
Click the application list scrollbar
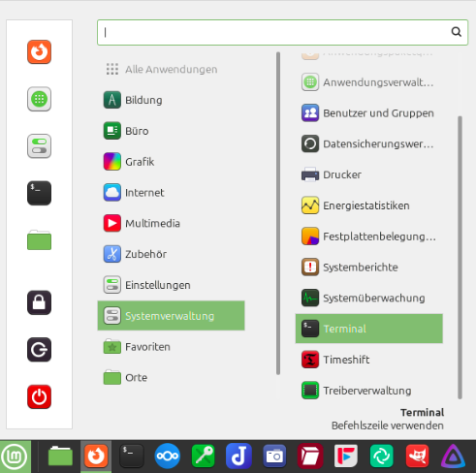(x=460, y=258)
